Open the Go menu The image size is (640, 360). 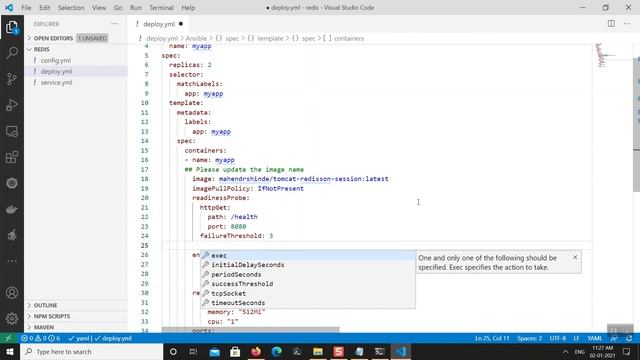(118, 7)
